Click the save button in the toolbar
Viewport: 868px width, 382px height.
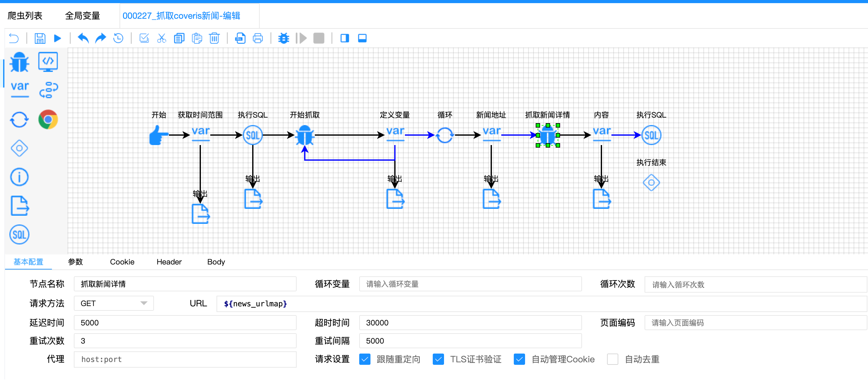[x=39, y=38]
